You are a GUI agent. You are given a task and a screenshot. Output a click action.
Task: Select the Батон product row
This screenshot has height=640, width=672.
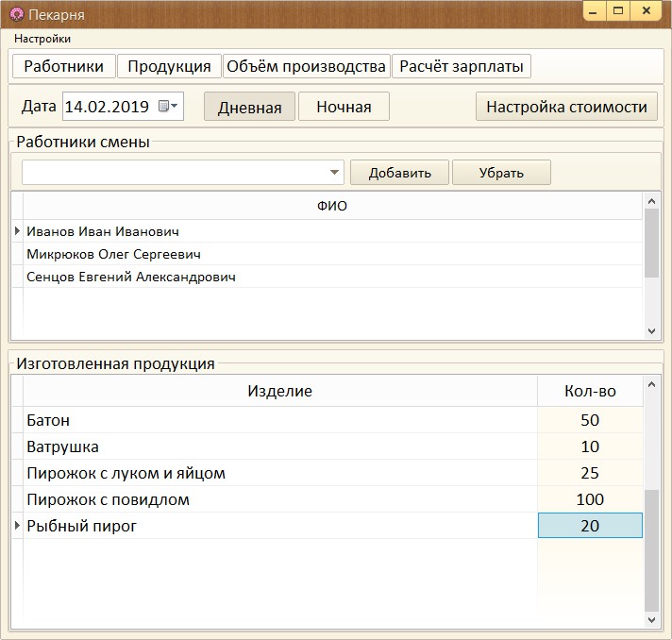[280, 420]
